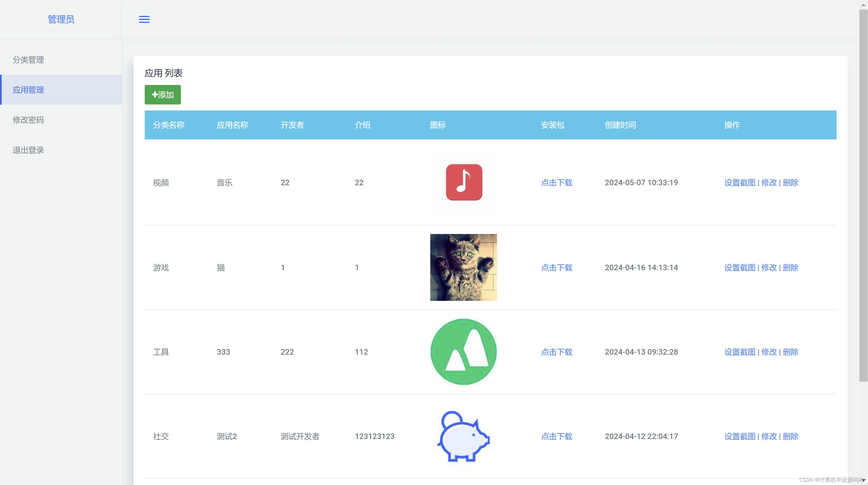Click the scrollbar up arrow
Viewport: 868px width, 485px height.
coord(864,5)
